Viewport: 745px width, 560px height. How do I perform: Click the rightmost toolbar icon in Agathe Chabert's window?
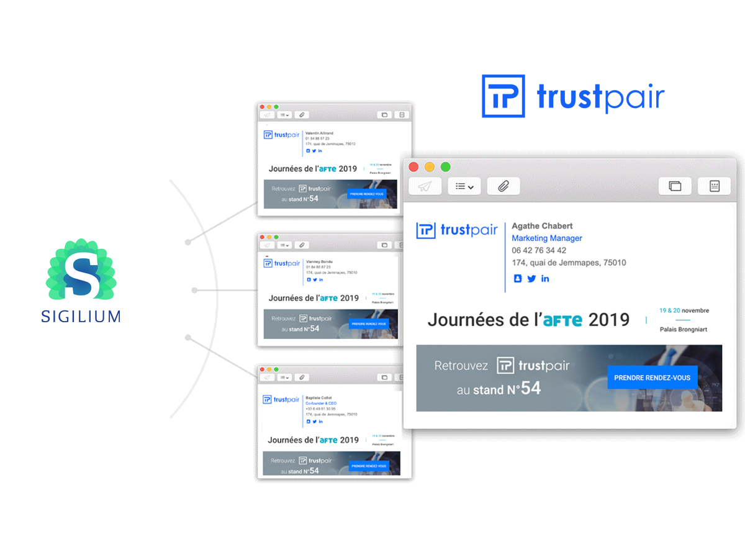(715, 186)
